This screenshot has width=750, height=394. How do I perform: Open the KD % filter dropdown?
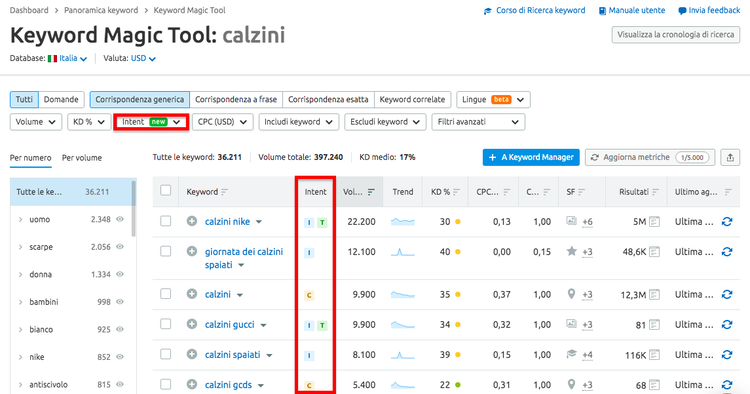coord(89,122)
